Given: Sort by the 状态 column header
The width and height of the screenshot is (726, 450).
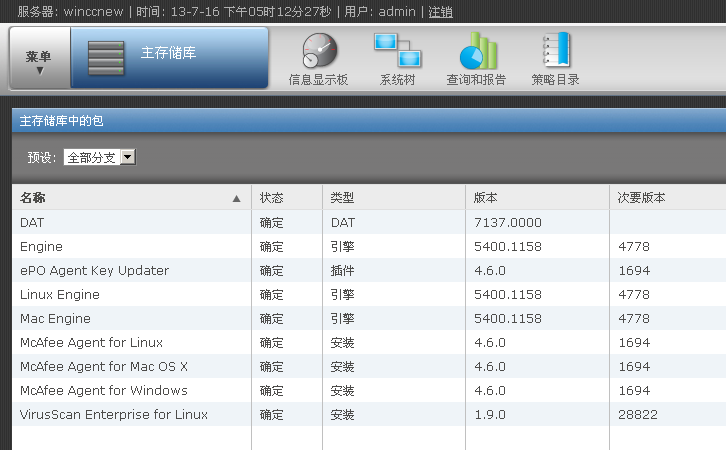Looking at the screenshot, I should tap(287, 198).
